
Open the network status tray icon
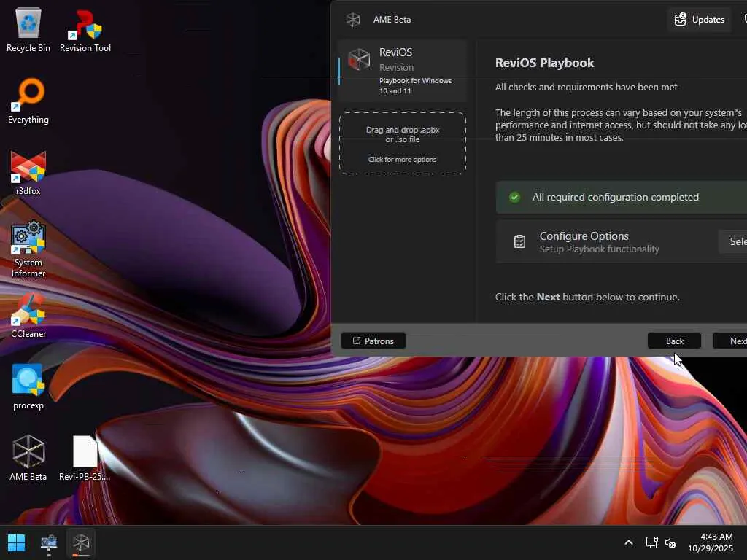pyautogui.click(x=651, y=542)
